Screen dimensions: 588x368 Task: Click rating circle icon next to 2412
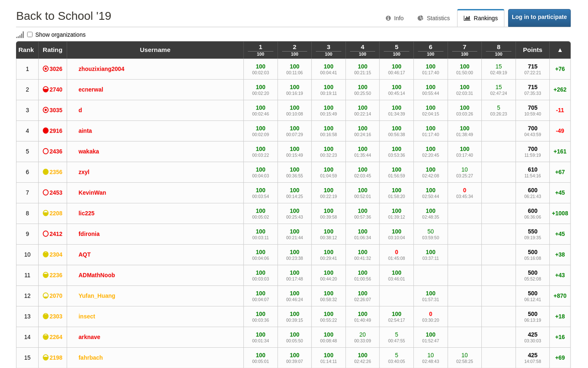pyautogui.click(x=45, y=234)
